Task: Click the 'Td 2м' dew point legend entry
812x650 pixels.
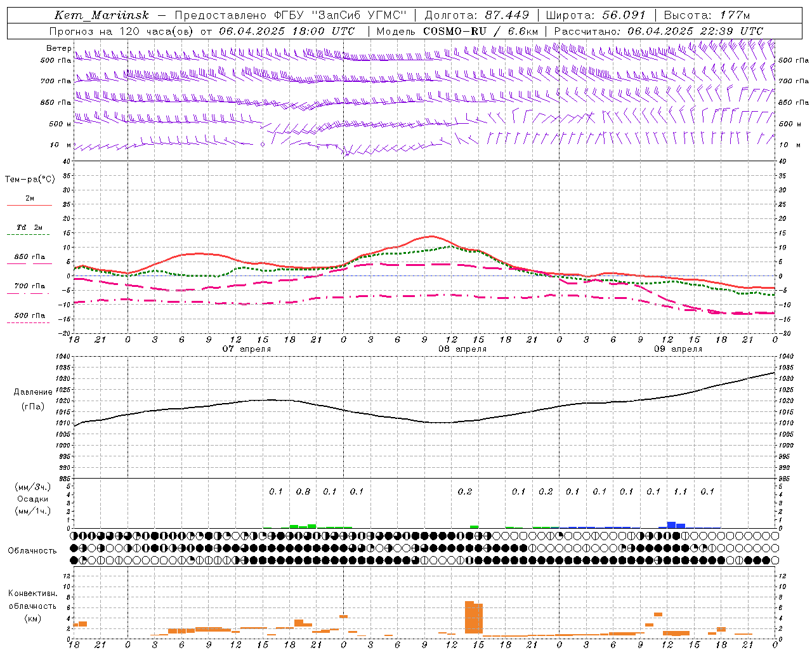Action: tap(29, 227)
